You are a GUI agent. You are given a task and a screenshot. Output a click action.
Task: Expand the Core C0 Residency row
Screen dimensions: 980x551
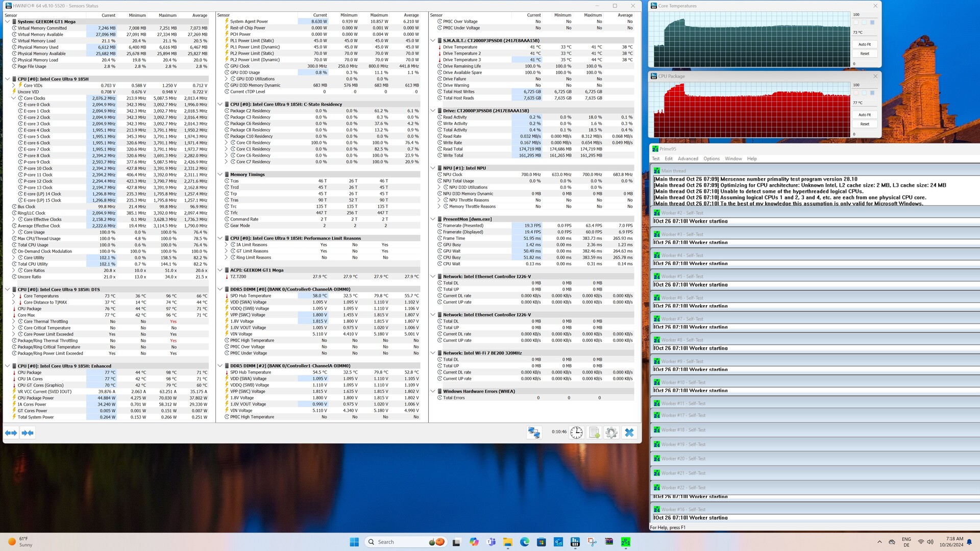tap(226, 143)
